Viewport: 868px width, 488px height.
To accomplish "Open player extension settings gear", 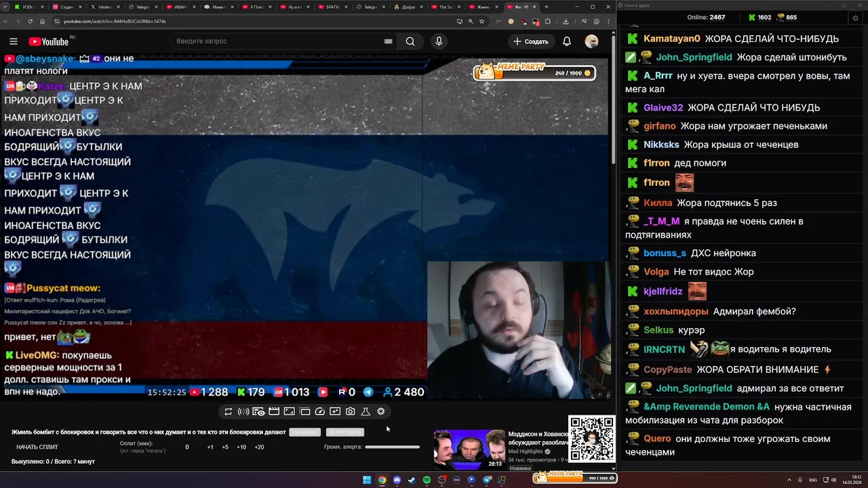I will (380, 411).
